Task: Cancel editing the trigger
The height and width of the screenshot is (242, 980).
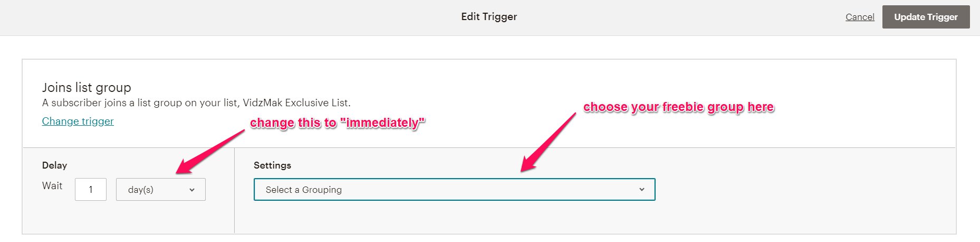Action: click(x=860, y=17)
